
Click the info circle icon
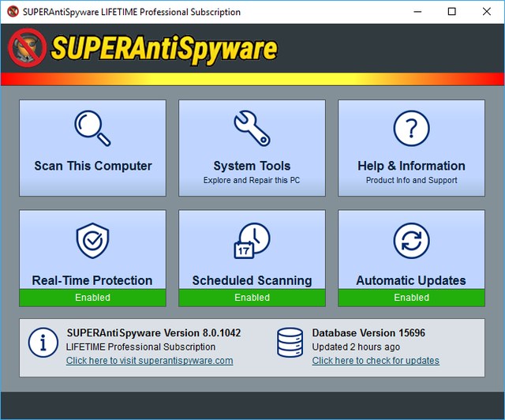click(x=43, y=342)
